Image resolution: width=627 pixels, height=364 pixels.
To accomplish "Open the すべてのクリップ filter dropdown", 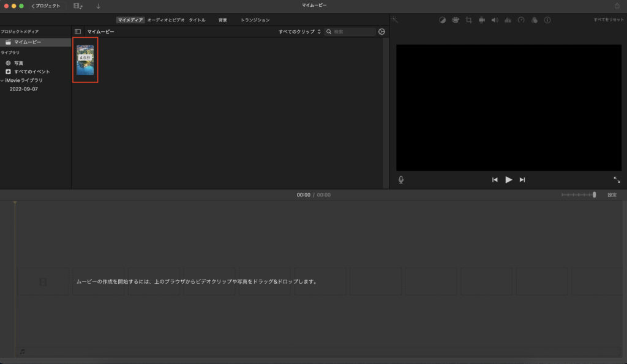I will [x=299, y=31].
